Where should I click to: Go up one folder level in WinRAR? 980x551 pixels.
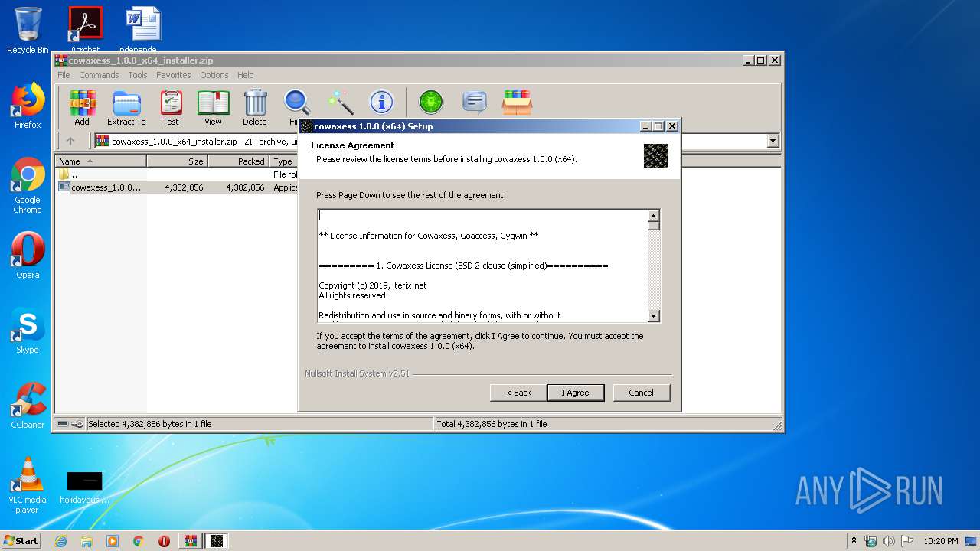[x=70, y=141]
